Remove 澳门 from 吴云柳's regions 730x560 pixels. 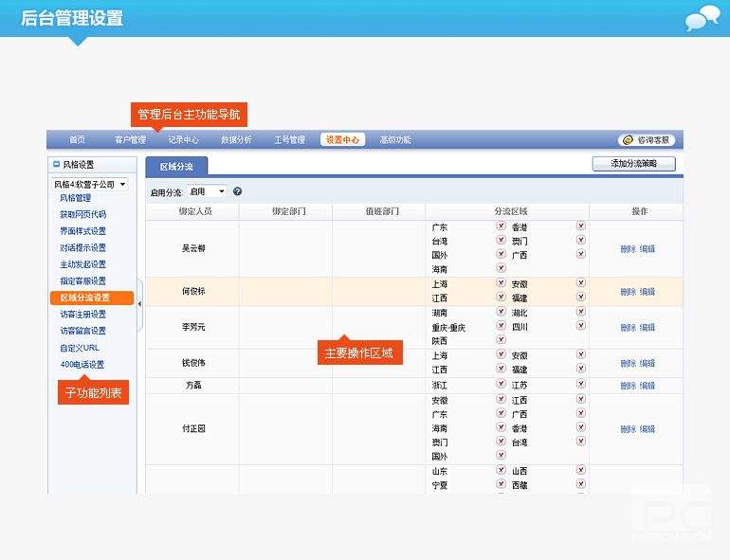[580, 240]
